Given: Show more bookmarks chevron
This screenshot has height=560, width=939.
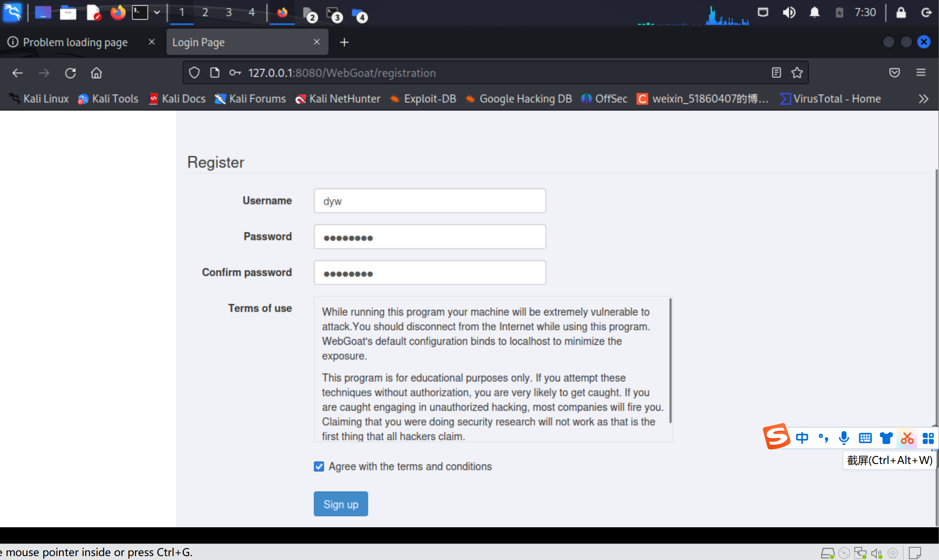Looking at the screenshot, I should (x=923, y=99).
